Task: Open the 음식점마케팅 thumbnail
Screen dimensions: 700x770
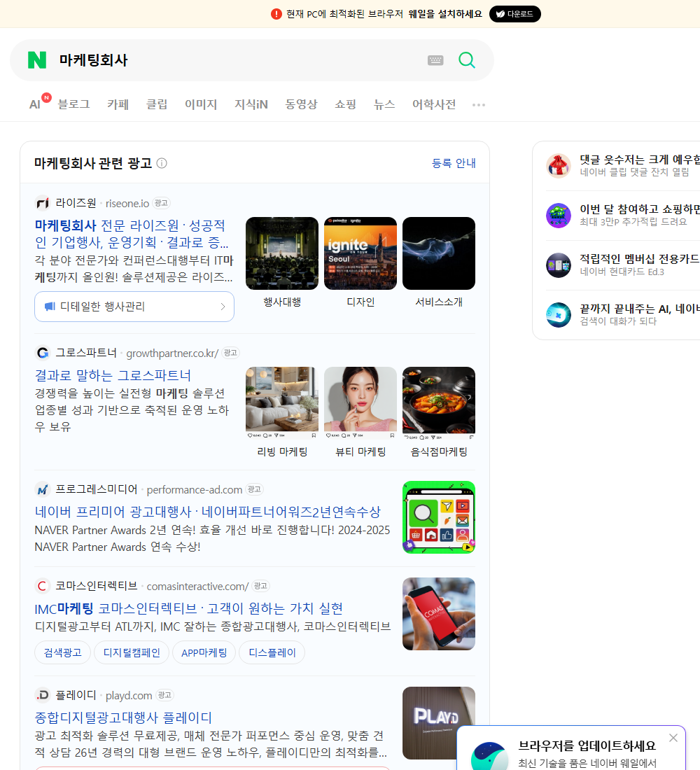Action: 439,403
